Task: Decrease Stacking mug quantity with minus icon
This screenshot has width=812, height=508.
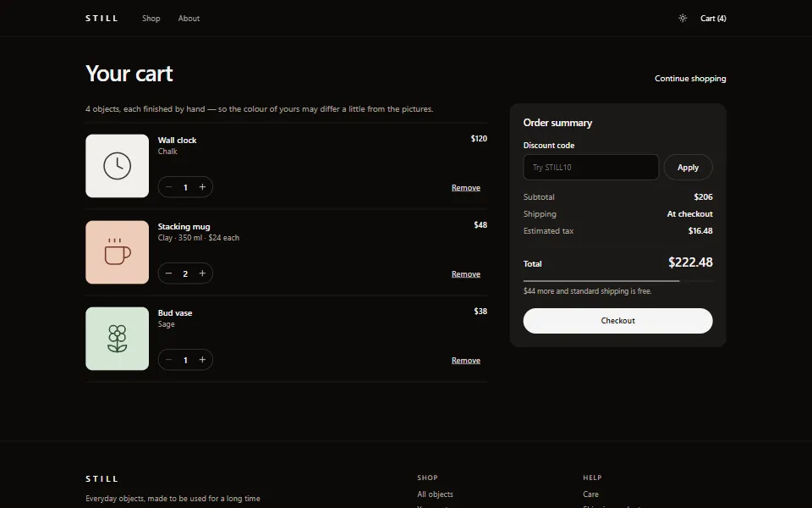Action: [168, 273]
